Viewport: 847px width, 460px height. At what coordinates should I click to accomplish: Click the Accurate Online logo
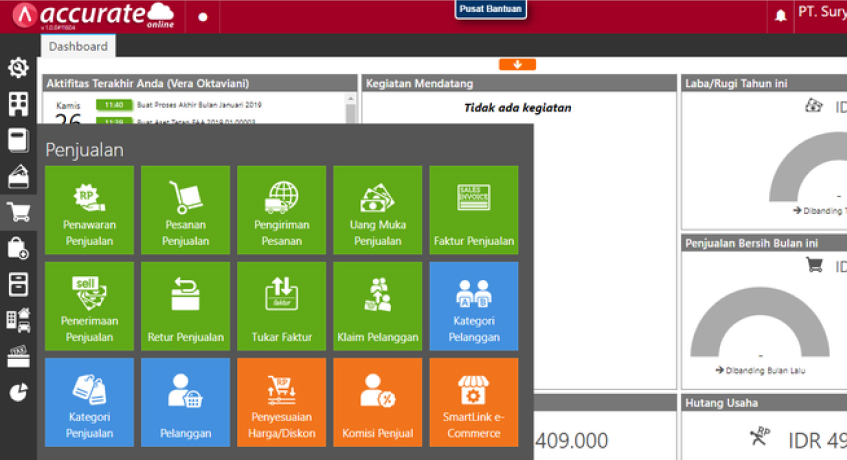point(94,16)
